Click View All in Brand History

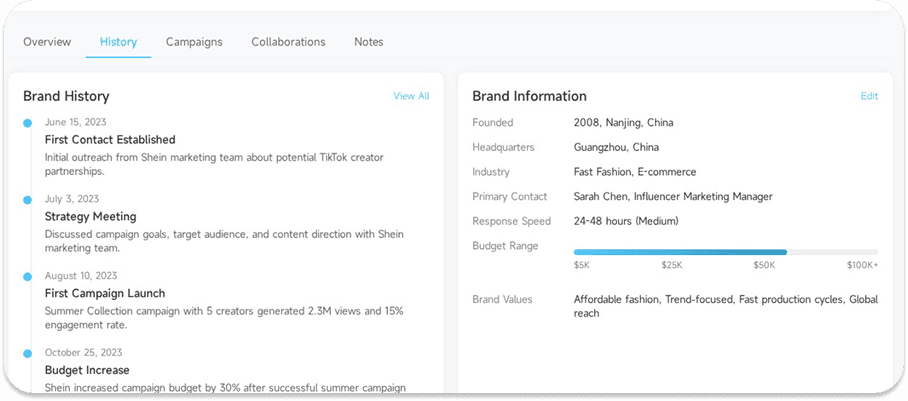pos(411,96)
